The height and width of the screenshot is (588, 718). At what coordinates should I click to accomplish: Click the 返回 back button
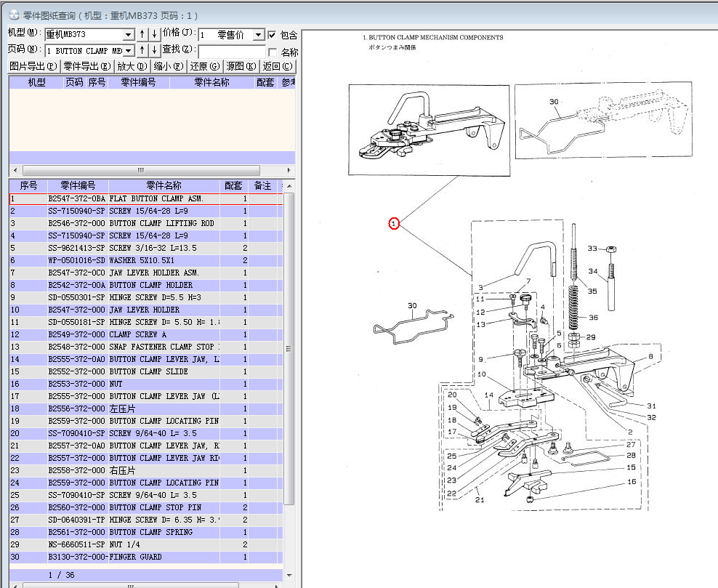click(x=278, y=66)
